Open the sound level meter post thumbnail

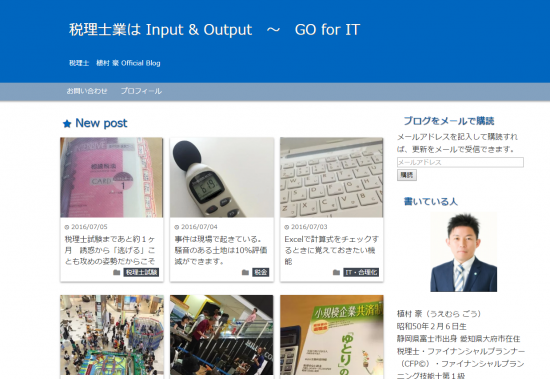click(x=222, y=178)
